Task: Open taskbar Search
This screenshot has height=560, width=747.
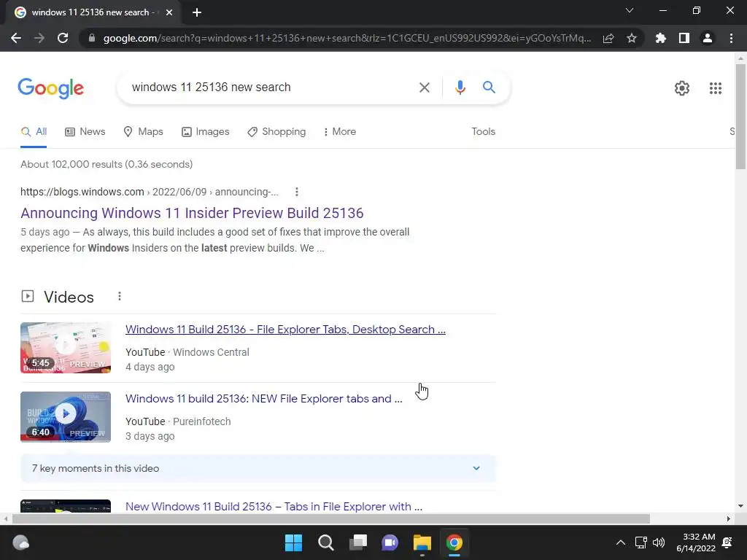Action: 326,542
